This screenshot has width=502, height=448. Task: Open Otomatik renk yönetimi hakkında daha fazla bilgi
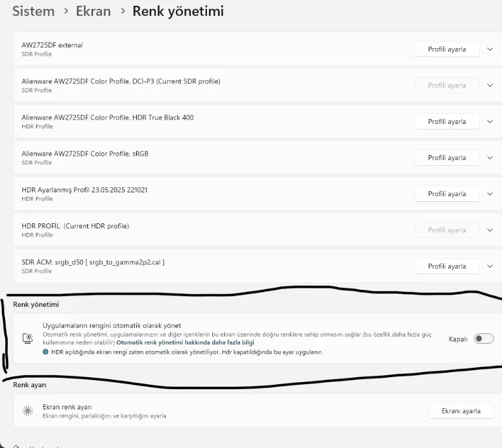[x=185, y=342]
